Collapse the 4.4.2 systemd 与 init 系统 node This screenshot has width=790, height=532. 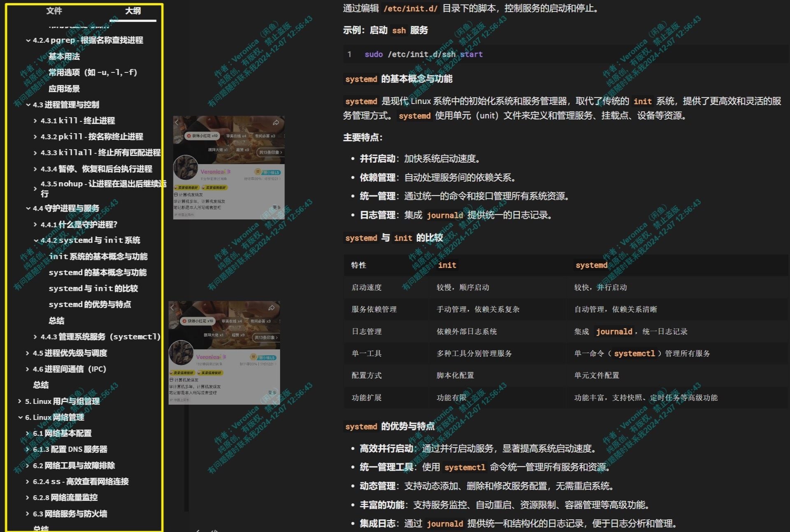pyautogui.click(x=36, y=241)
